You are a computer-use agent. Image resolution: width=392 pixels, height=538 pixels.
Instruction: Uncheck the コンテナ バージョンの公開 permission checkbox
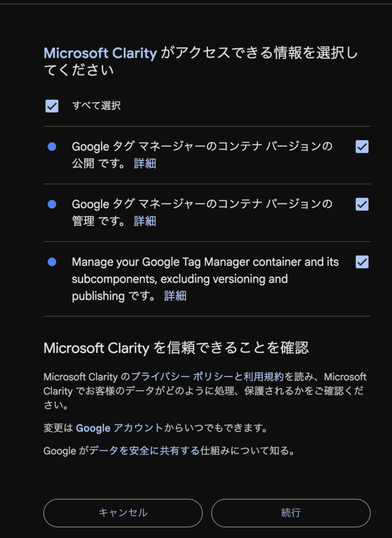click(x=362, y=147)
